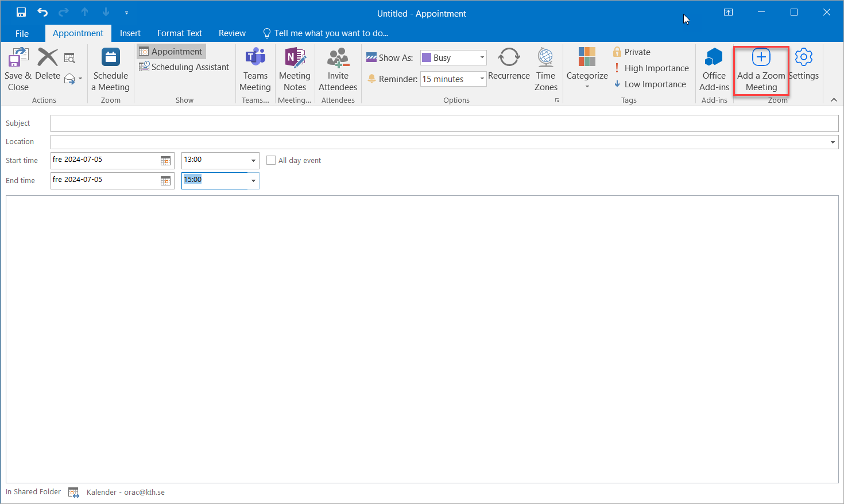Image resolution: width=844 pixels, height=504 pixels.
Task: Enable the All day event checkbox
Action: click(272, 161)
